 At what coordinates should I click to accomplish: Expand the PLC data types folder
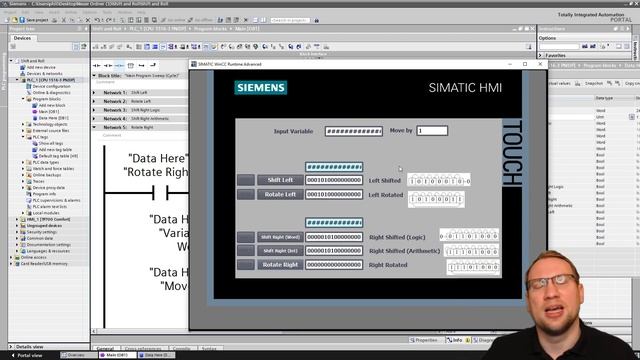pos(23,162)
